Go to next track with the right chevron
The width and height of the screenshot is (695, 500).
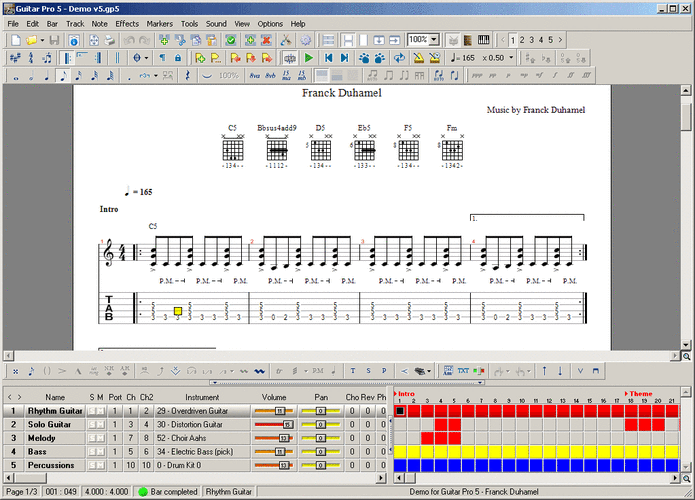click(x=560, y=40)
